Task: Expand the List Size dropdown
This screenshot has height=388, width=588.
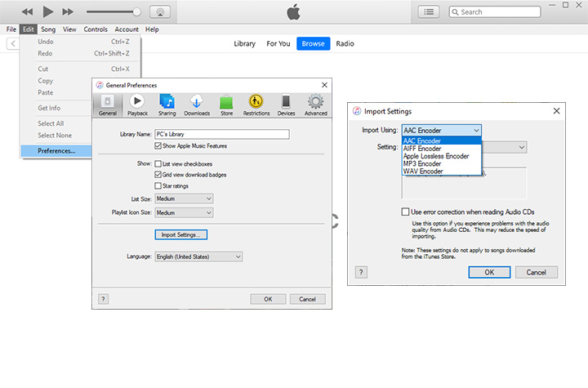Action: [x=184, y=198]
